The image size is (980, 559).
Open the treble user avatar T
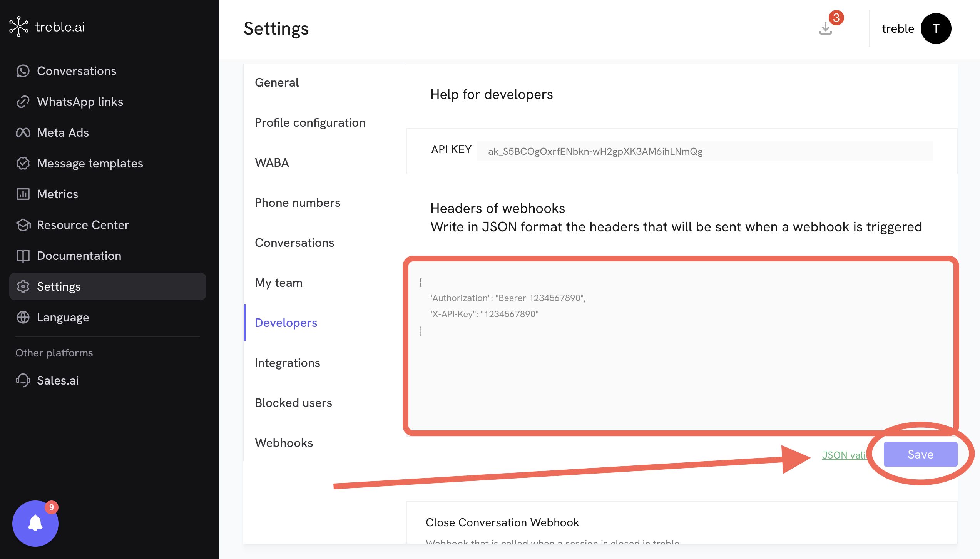pos(936,28)
